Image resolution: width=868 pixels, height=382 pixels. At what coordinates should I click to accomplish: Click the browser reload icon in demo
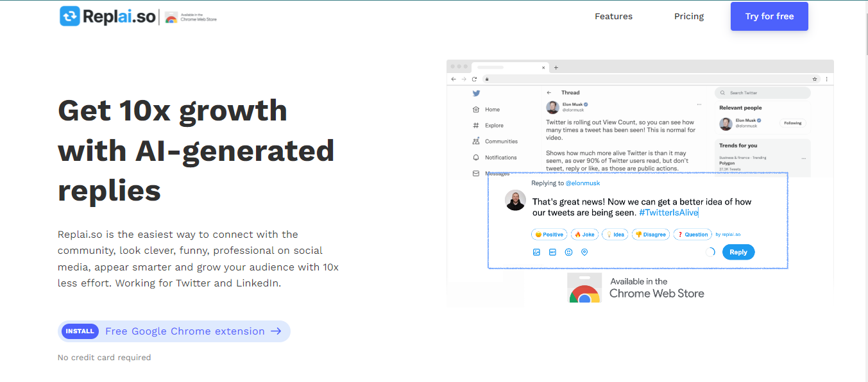click(x=474, y=79)
